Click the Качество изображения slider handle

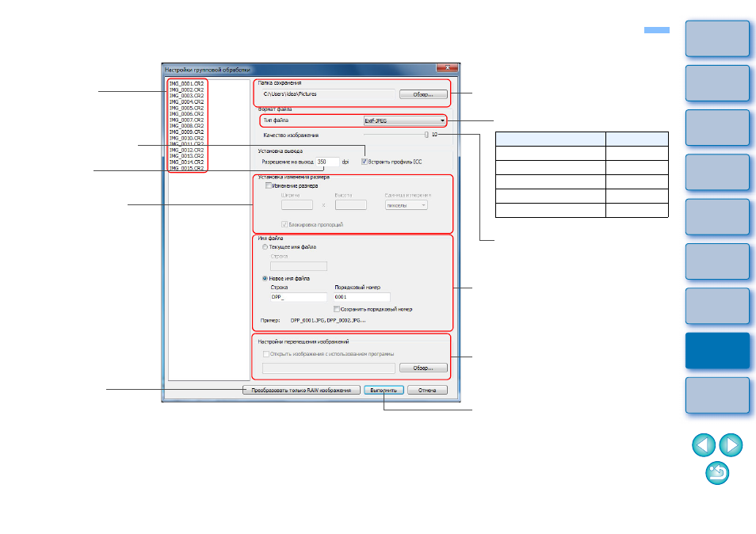coord(426,135)
